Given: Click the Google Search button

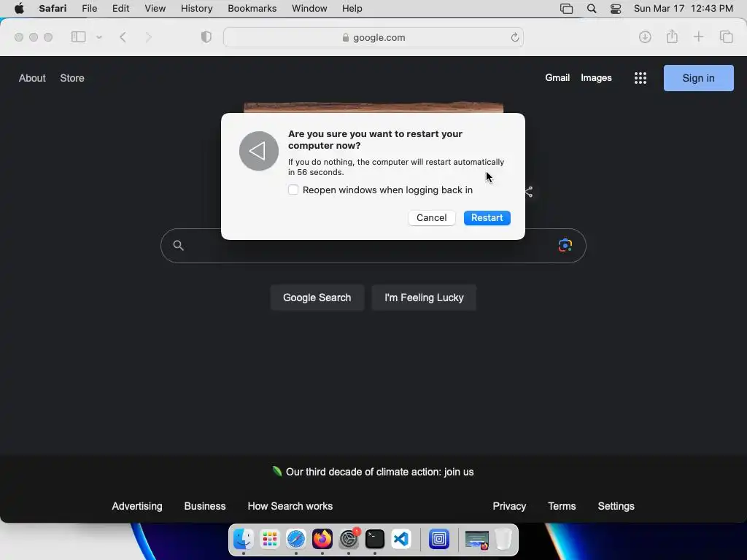Looking at the screenshot, I should coord(317,297).
